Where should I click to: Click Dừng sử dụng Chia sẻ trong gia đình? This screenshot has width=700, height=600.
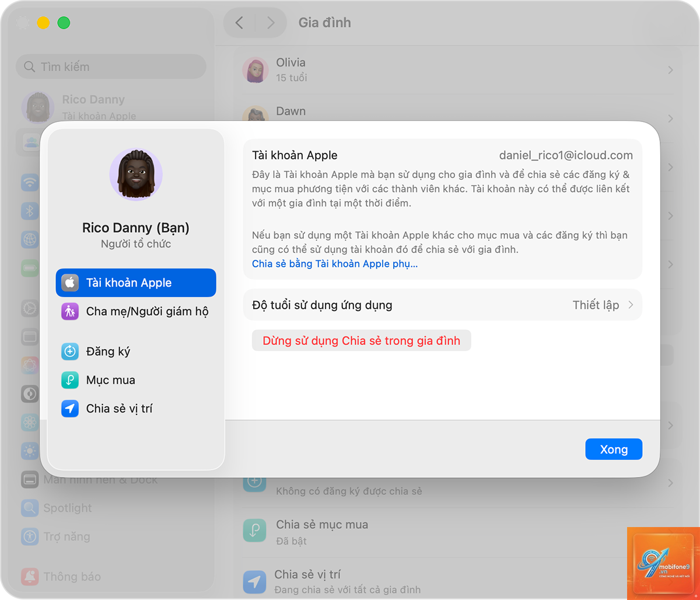pos(361,341)
